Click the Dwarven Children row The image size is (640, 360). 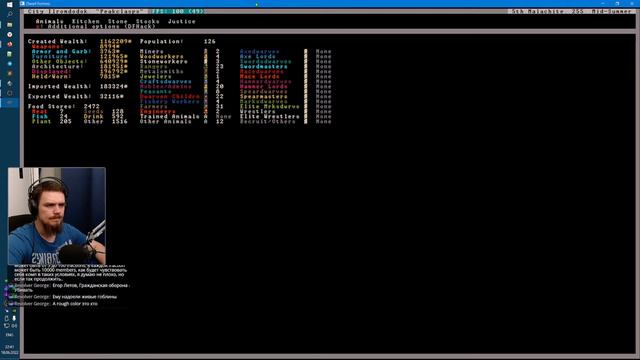click(182, 96)
